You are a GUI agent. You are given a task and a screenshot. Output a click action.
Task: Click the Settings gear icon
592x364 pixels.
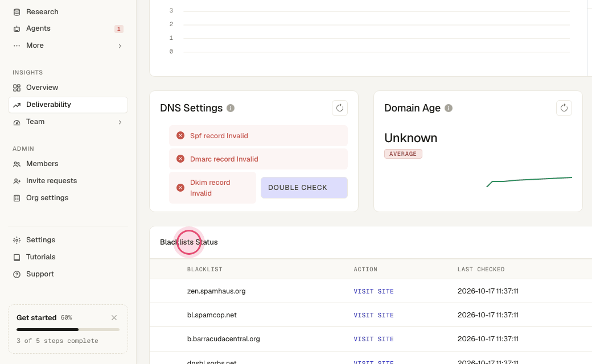17,240
